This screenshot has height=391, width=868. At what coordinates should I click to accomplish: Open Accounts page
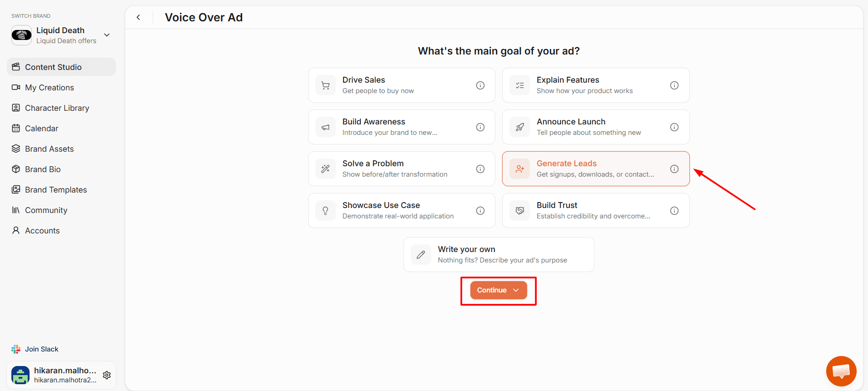point(61,230)
